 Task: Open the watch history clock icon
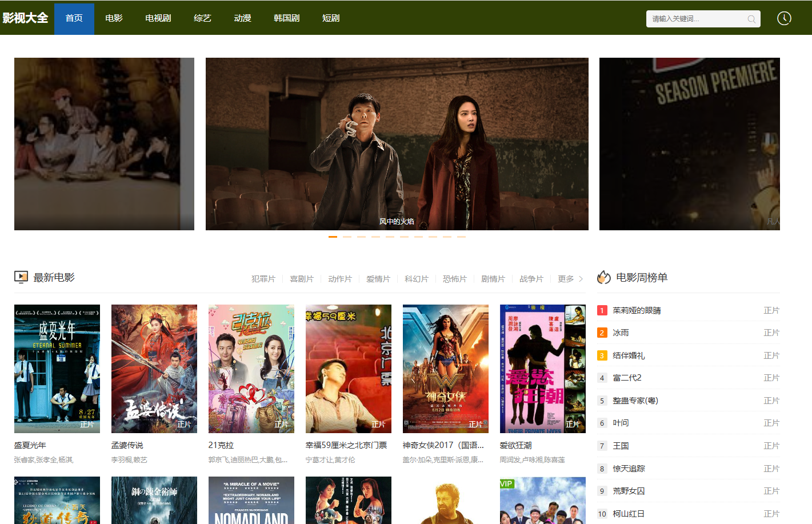[x=784, y=18]
